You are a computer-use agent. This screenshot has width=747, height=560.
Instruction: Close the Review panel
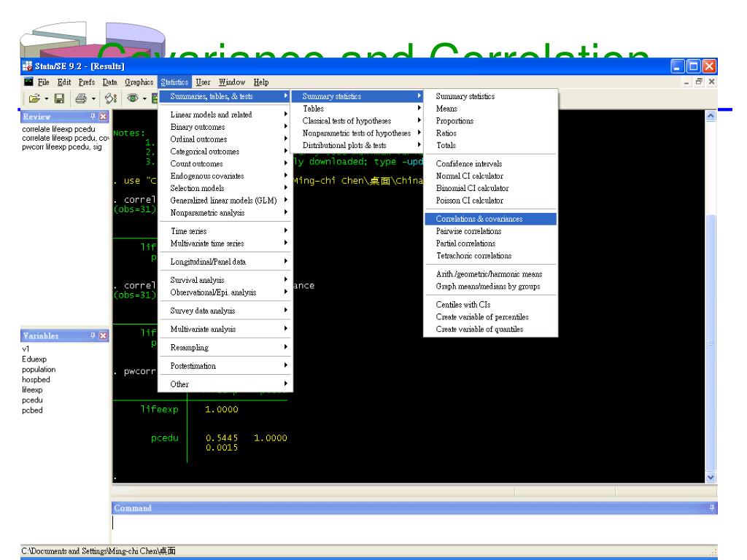(104, 116)
